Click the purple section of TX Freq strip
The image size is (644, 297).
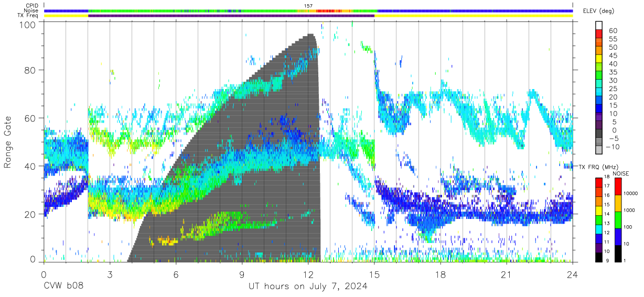tap(231, 16)
